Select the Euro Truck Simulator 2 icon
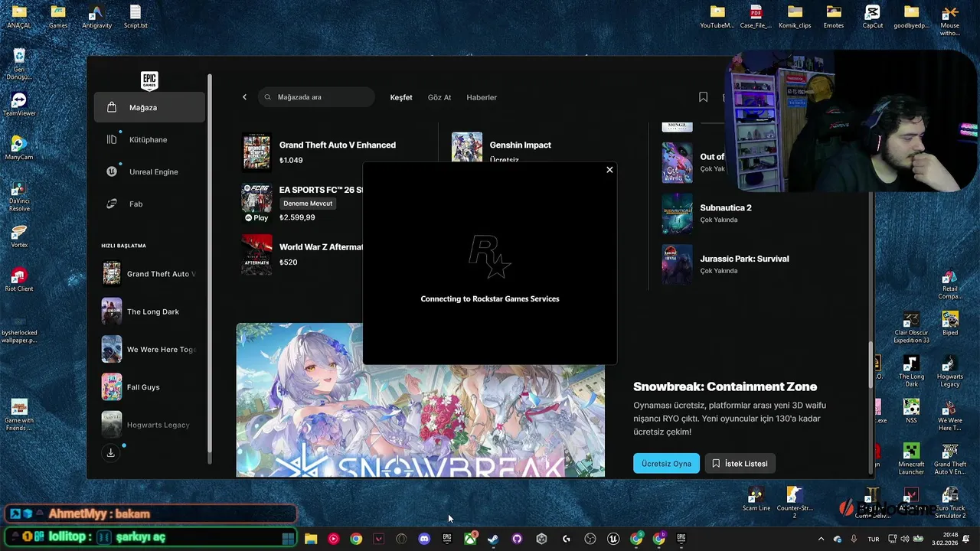980x551 pixels. pos(950,502)
